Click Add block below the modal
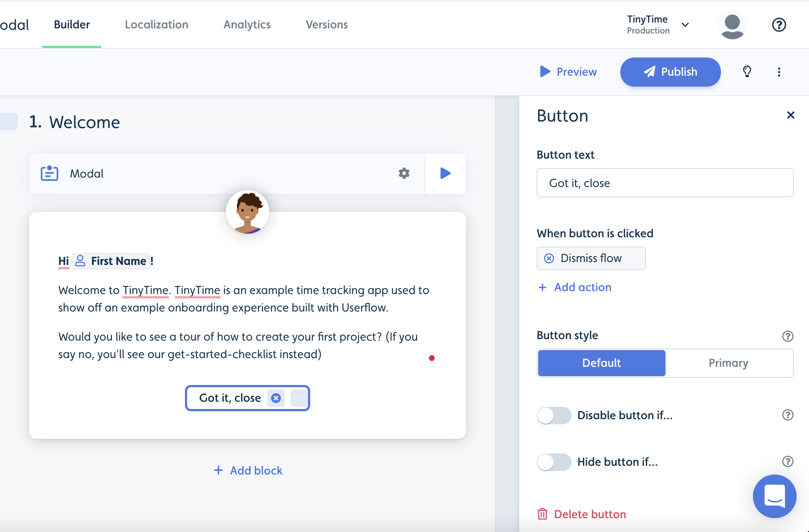The height and width of the screenshot is (532, 809). pos(248,470)
